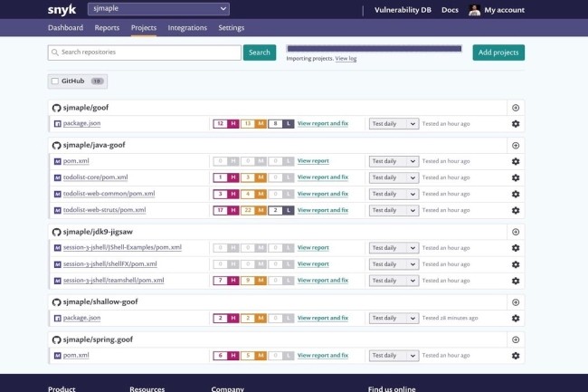
Task: Open settings gear for todolist-core/pom.xml
Action: 516,177
